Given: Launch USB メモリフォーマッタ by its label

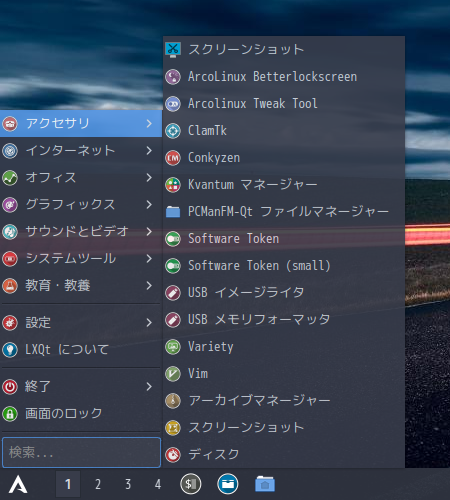Looking at the screenshot, I should 259,320.
